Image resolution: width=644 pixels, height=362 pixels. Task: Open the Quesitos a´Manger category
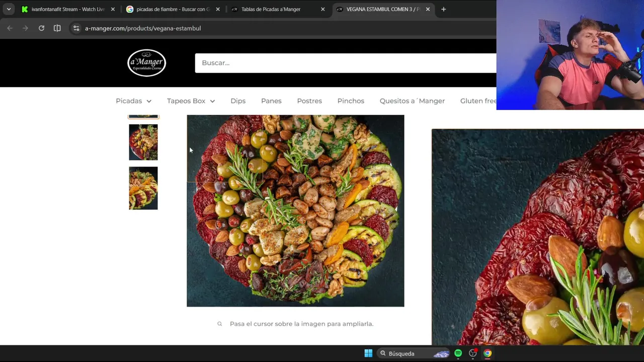(x=412, y=101)
